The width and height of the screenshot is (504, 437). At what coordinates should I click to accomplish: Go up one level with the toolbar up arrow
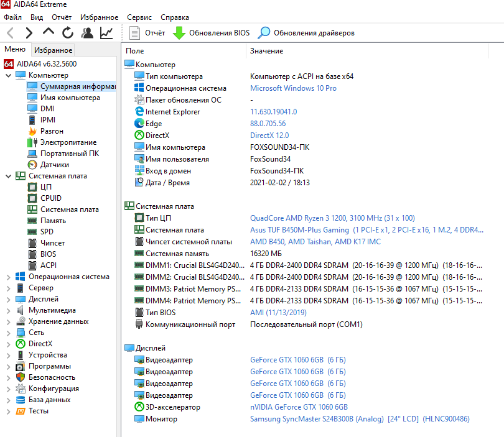(x=49, y=32)
